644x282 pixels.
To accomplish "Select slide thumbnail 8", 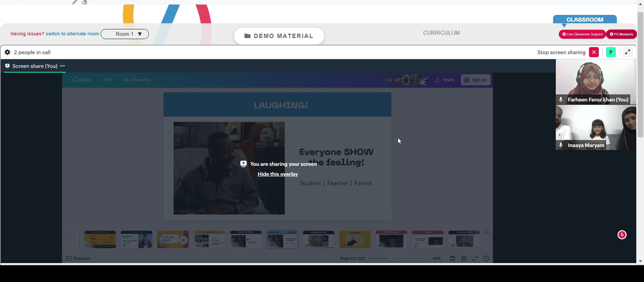I will 100,240.
